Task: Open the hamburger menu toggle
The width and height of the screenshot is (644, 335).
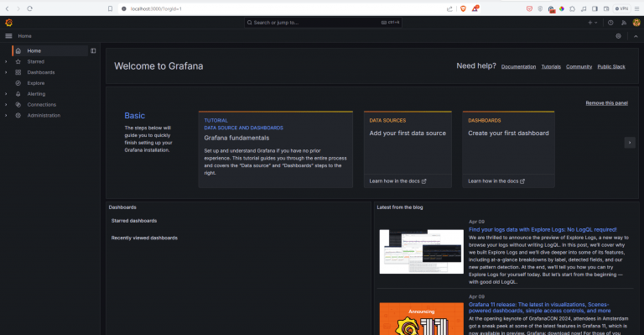Action: [8, 36]
